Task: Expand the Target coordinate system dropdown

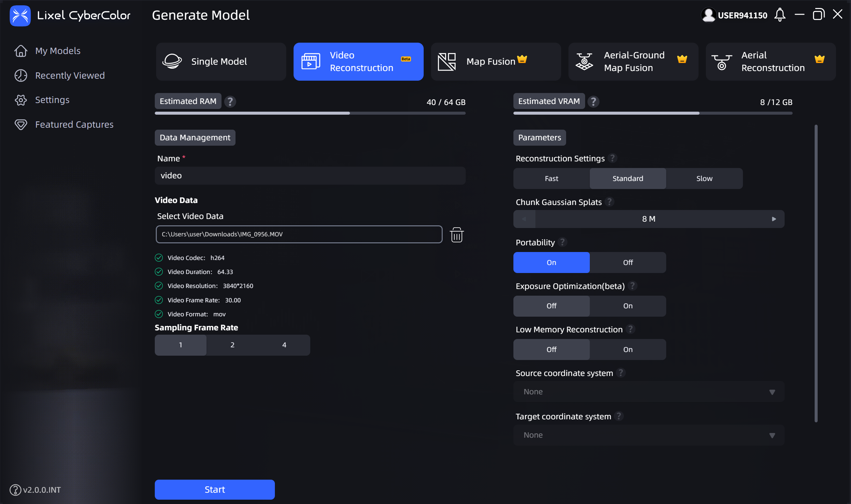Action: pos(649,435)
